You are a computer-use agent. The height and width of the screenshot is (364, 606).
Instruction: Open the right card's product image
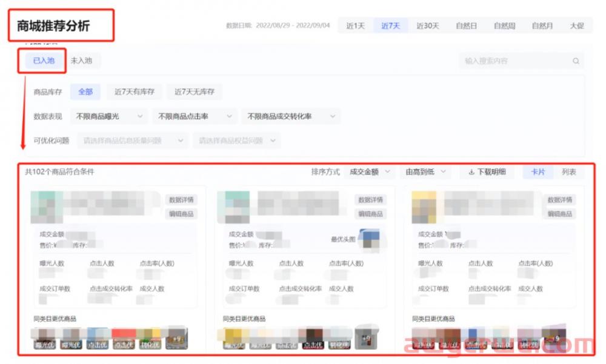coord(424,207)
